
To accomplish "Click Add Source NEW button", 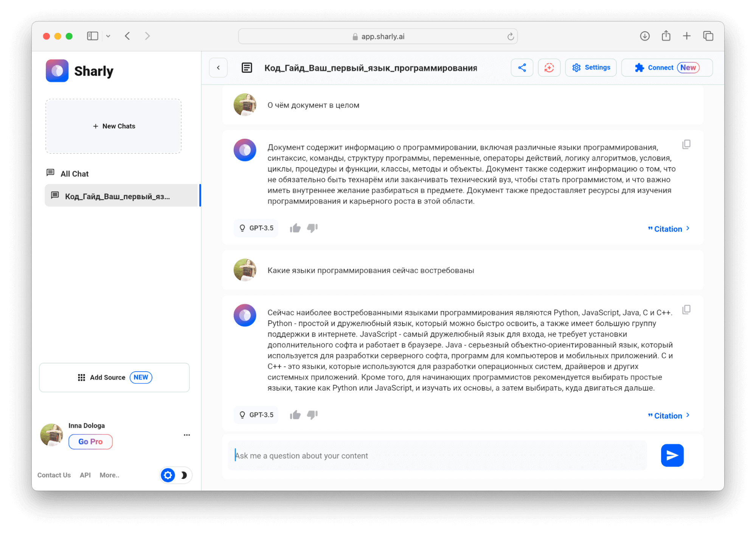I will (x=115, y=377).
